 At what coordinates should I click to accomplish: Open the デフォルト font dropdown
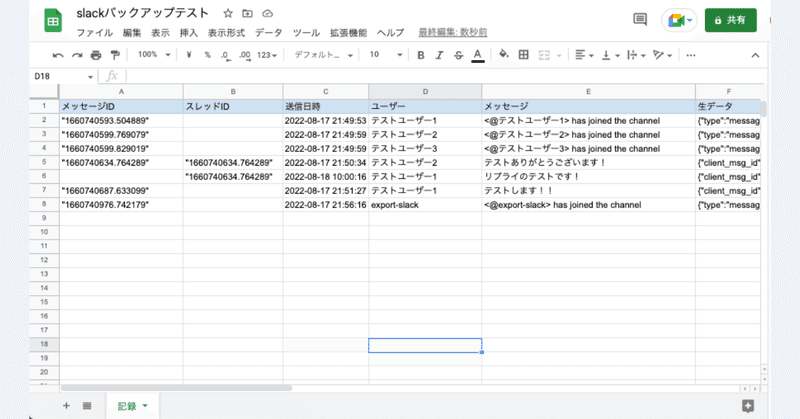323,55
